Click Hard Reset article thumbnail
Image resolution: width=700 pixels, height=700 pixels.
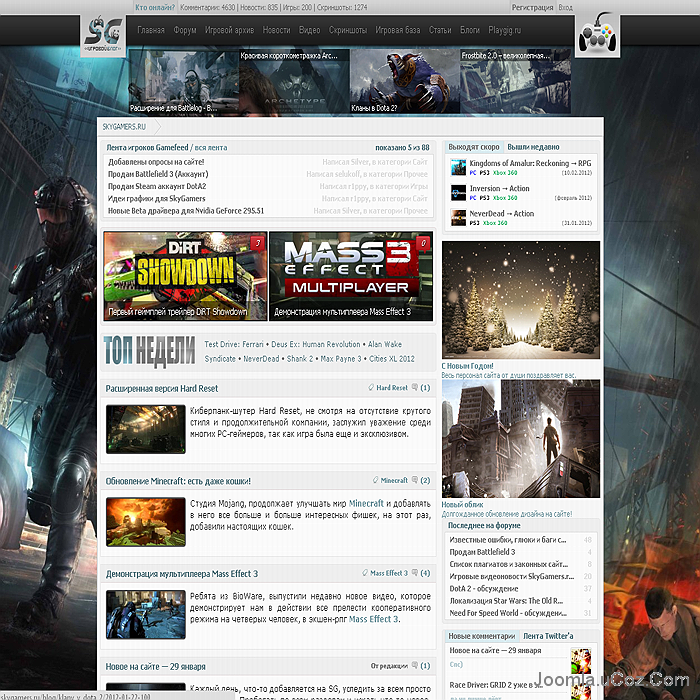[x=146, y=429]
